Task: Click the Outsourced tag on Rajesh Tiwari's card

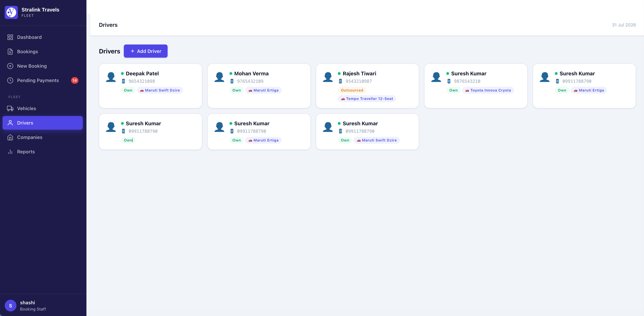Action: [x=352, y=90]
